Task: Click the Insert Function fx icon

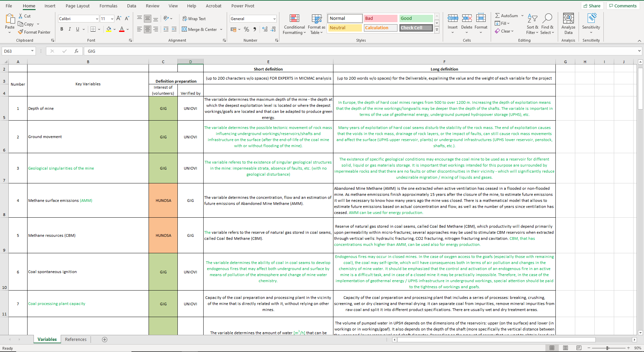Action: pyautogui.click(x=76, y=51)
